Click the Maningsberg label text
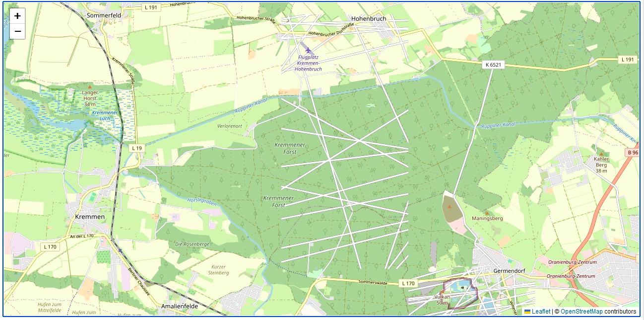Viewport: 644px width, 320px height. point(487,219)
